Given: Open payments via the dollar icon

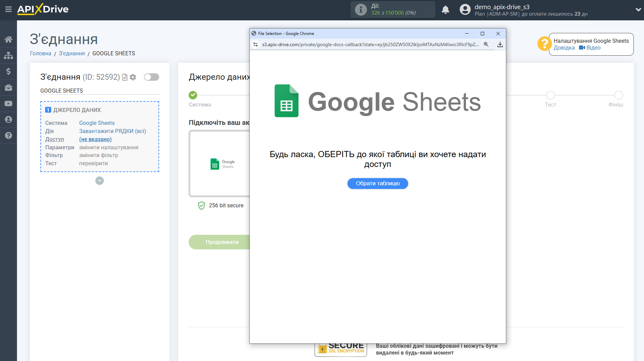Looking at the screenshot, I should point(8,71).
